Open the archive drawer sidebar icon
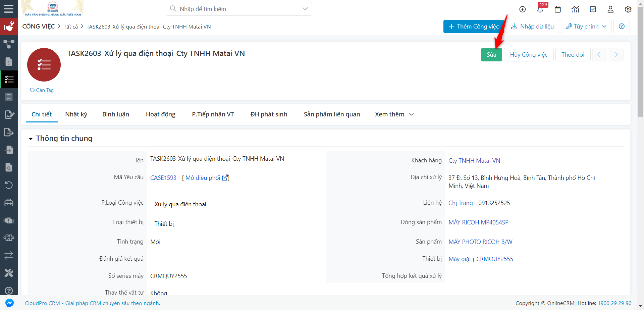Image resolution: width=644 pixels, height=310 pixels. 9,97
